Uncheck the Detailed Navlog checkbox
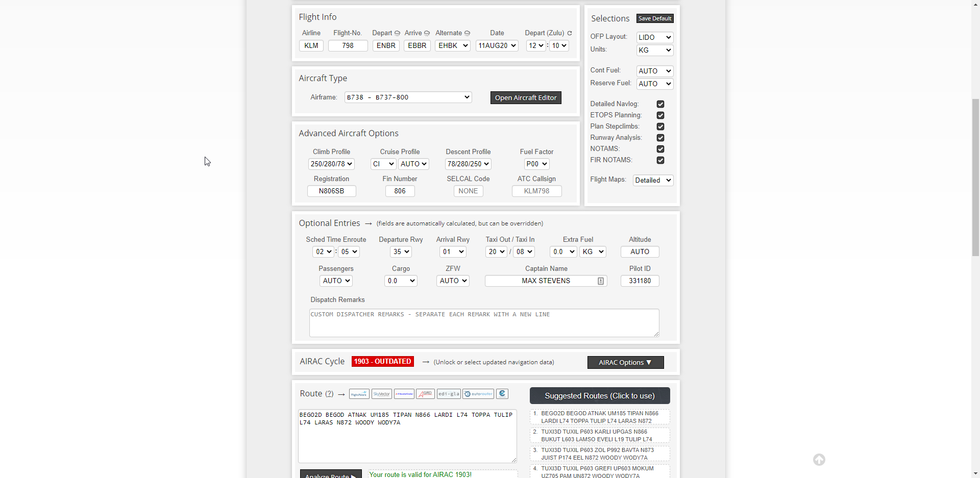Viewport: 980px width, 478px height. click(x=660, y=104)
